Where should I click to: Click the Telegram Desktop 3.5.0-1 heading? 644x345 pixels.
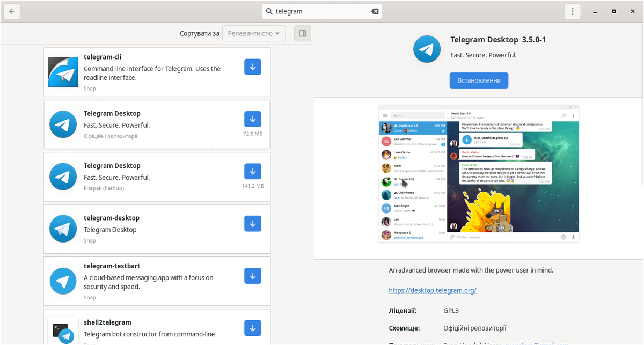[498, 40]
